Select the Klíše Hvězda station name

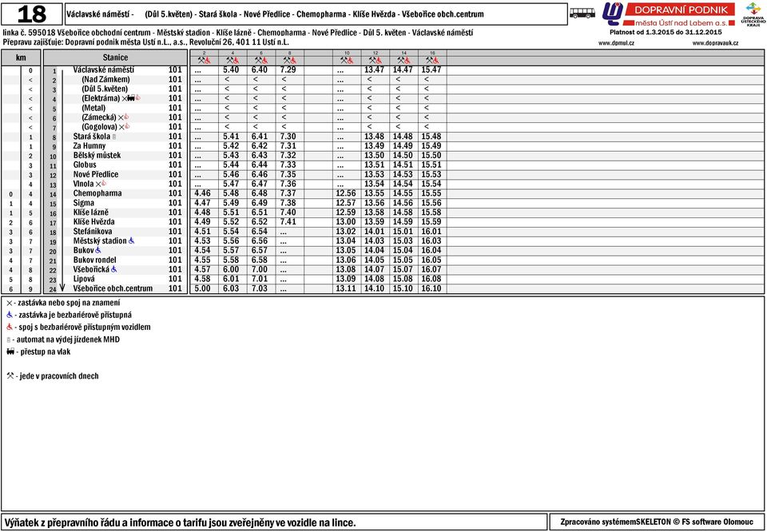[94, 222]
